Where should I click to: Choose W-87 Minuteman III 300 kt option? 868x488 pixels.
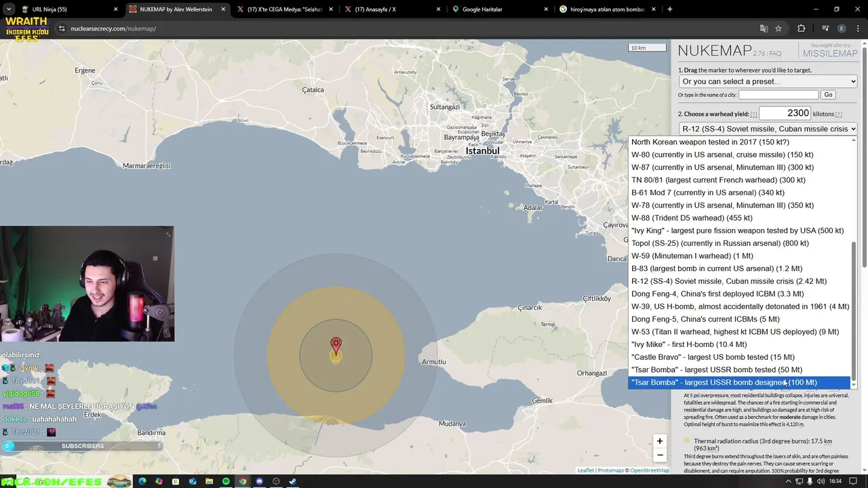(x=738, y=167)
